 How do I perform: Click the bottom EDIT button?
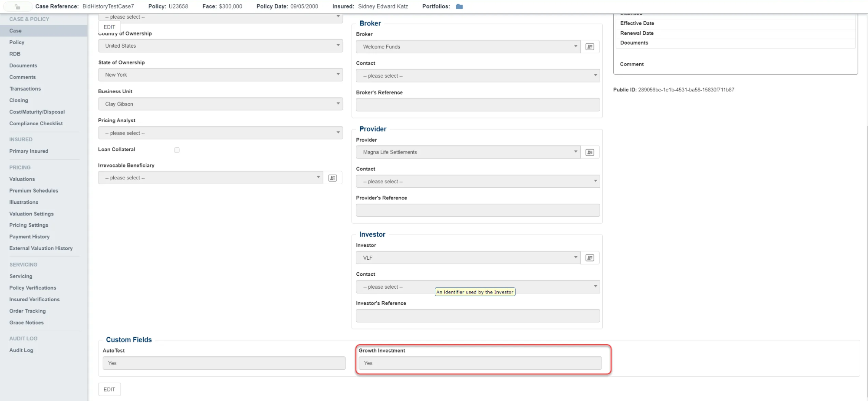click(109, 389)
